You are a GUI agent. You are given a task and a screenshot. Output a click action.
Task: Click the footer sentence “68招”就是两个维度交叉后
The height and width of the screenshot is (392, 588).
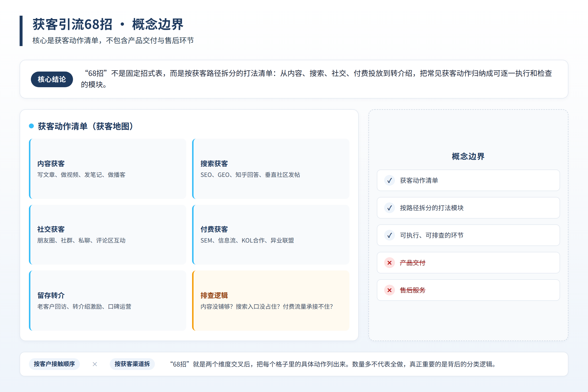coord(332,364)
